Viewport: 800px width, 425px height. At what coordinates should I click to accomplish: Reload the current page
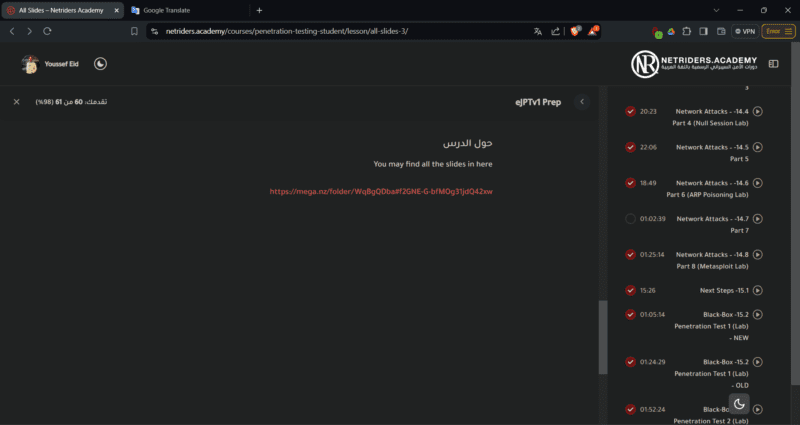(x=47, y=31)
